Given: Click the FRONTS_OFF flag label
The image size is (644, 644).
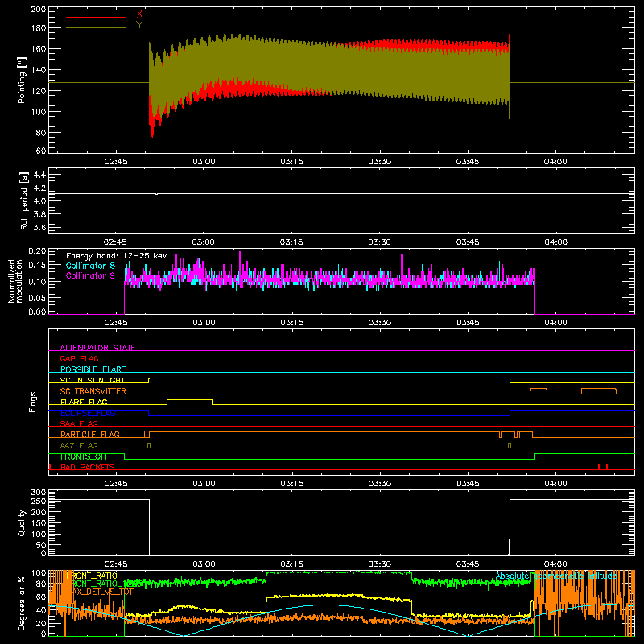Looking at the screenshot, I should pyautogui.click(x=85, y=456).
